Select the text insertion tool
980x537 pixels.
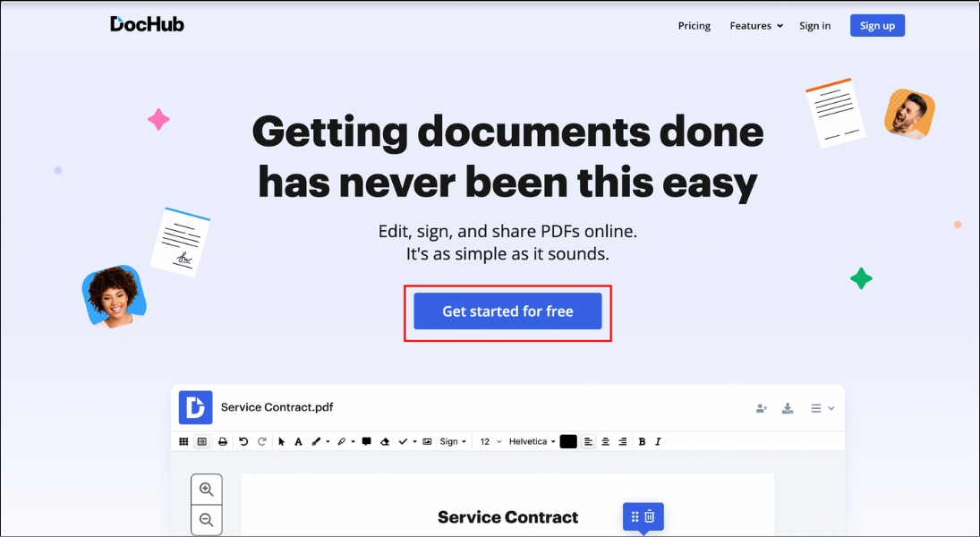coord(297,440)
